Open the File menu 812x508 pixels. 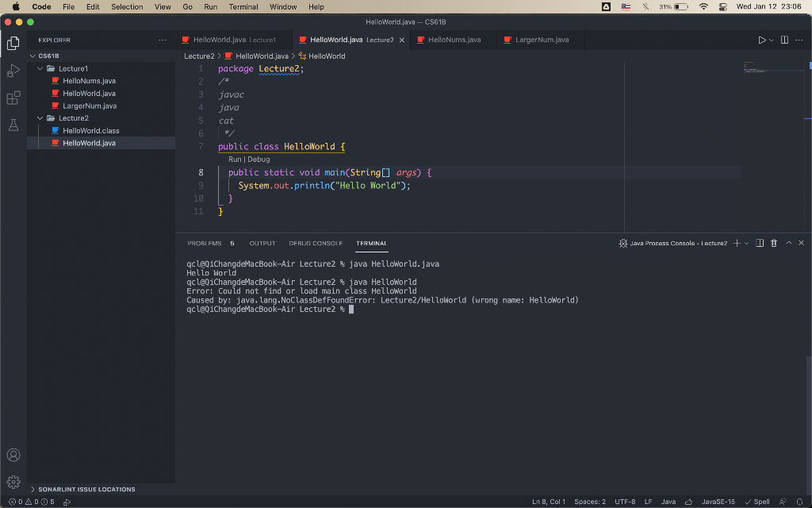point(68,6)
